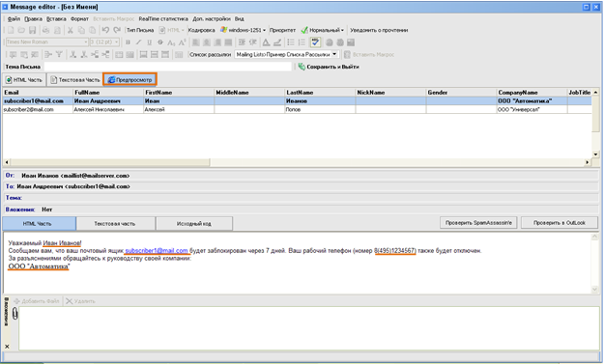
Task: Open the Правка menu
Action: (x=34, y=19)
